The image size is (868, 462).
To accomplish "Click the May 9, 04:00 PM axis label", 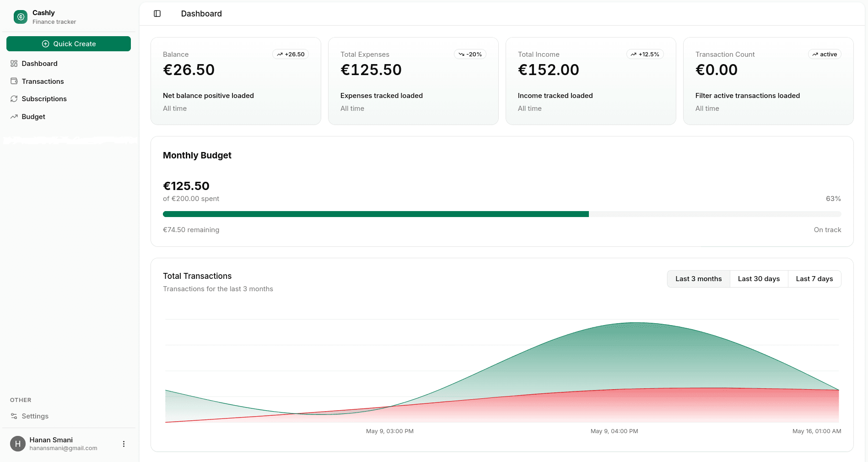I will point(614,431).
